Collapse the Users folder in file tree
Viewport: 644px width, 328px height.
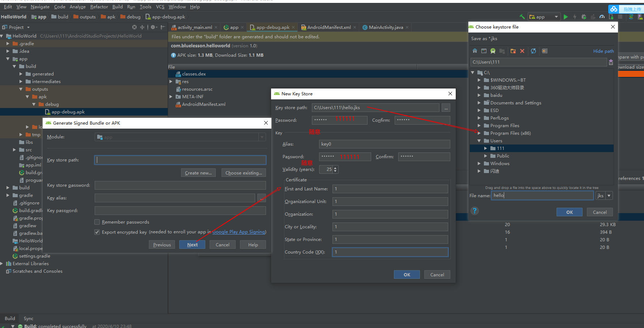pyautogui.click(x=479, y=141)
